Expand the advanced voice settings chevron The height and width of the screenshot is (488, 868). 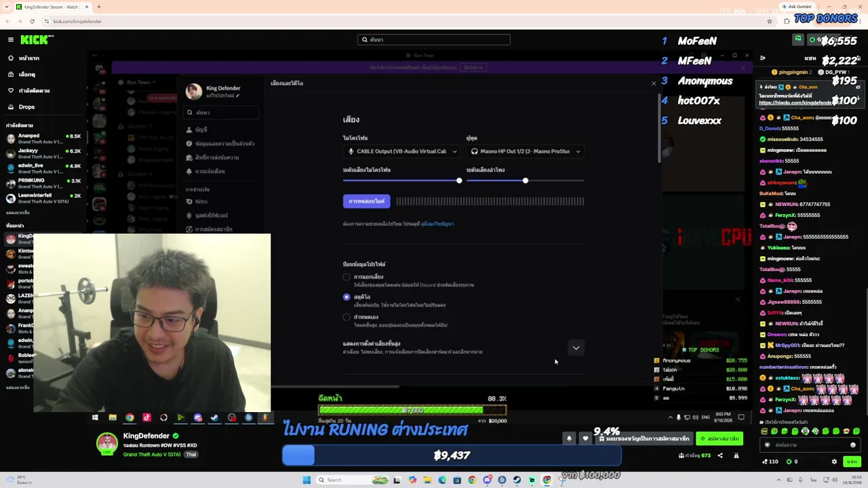click(x=576, y=348)
